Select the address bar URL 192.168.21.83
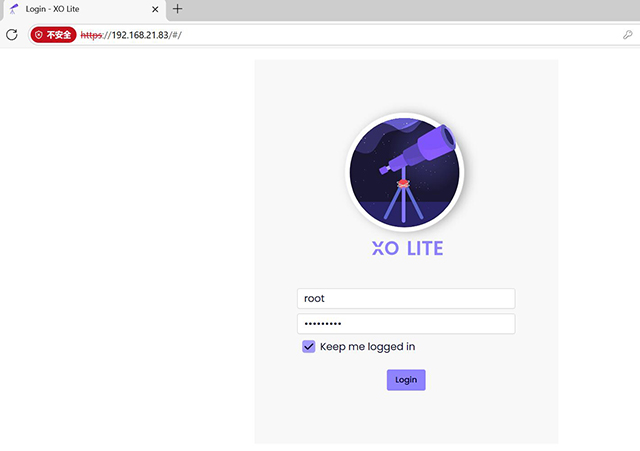The image size is (640, 451). tap(140, 35)
